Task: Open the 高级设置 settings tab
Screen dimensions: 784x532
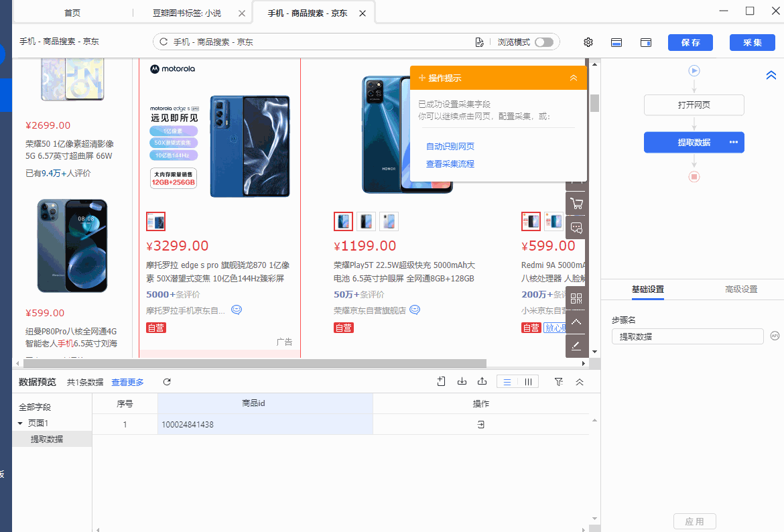Action: [x=741, y=289]
